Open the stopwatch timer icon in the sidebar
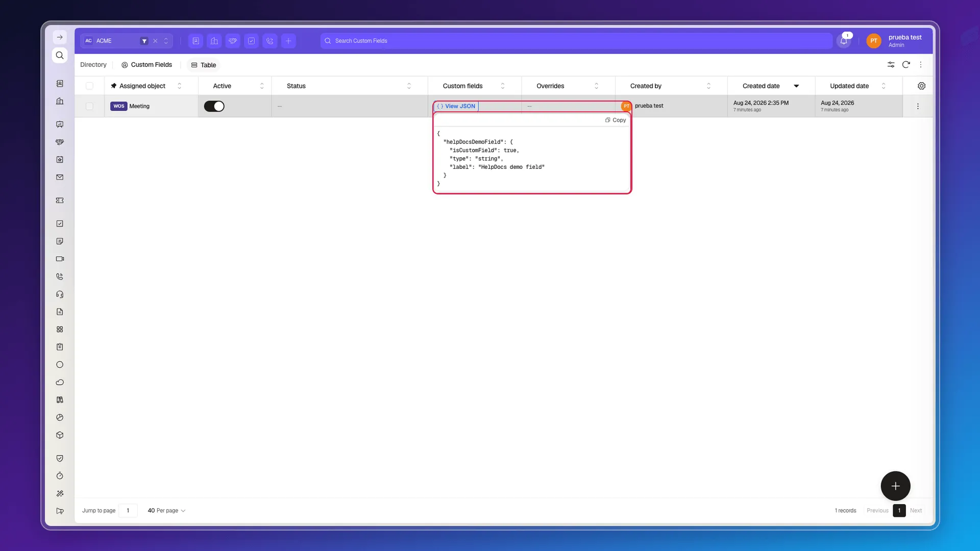The width and height of the screenshot is (980, 551). pos(60,475)
